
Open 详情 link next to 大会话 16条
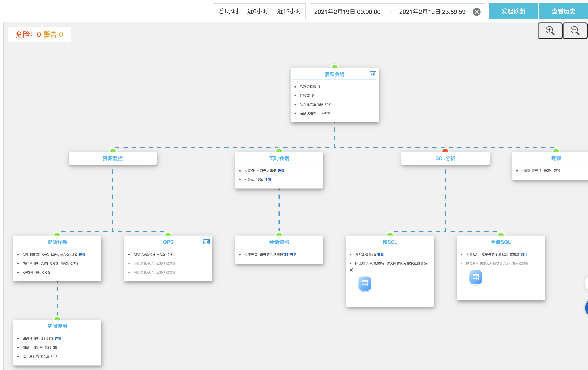268,179
